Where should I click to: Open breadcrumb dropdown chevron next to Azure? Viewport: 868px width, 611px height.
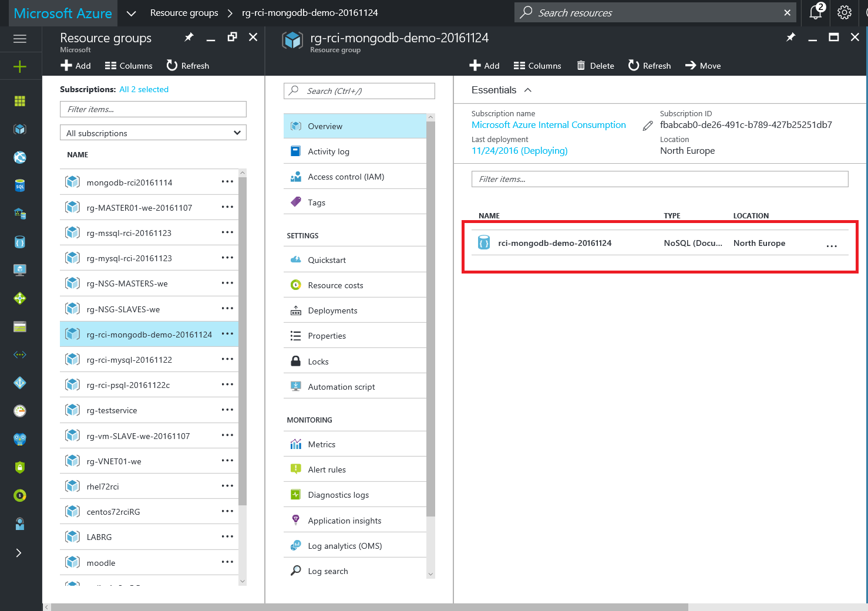pos(132,13)
